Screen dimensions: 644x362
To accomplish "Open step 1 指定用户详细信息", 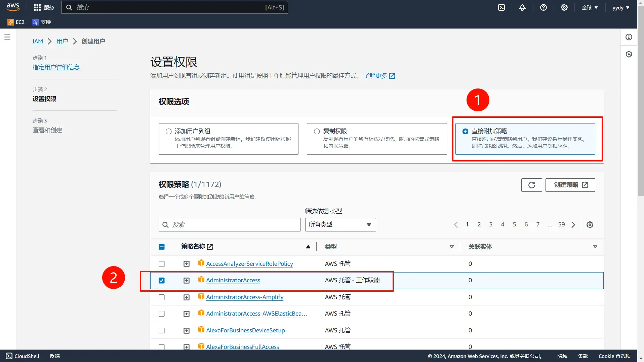I will (x=56, y=67).
